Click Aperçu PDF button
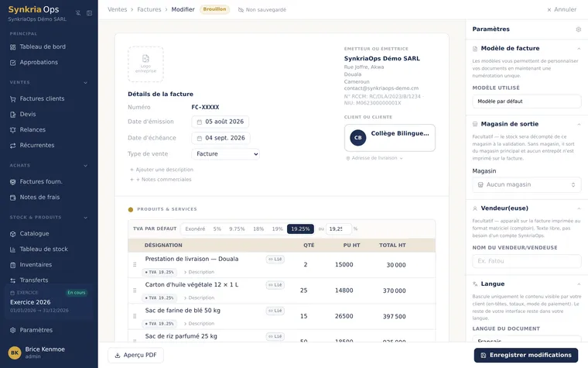The image size is (588, 368). 135,356
